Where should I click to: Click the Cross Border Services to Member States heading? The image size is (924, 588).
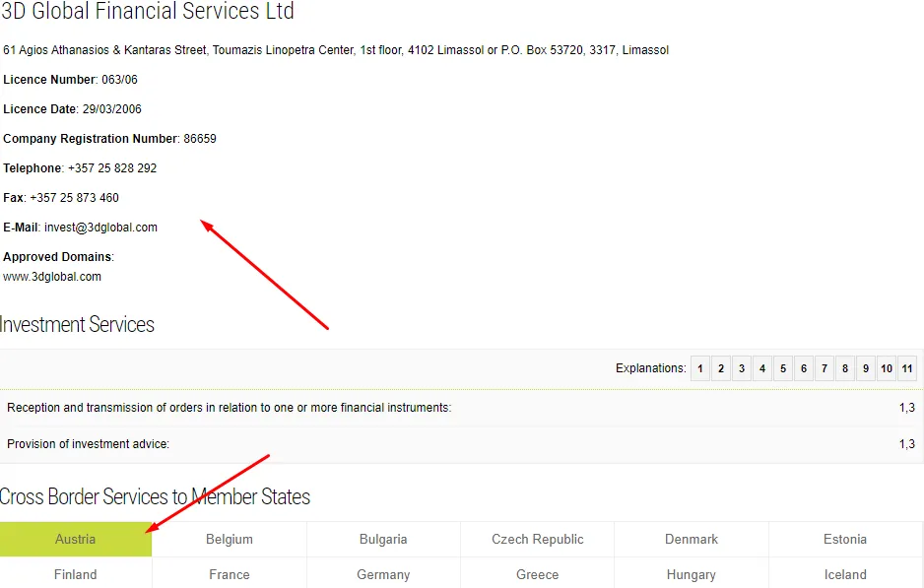pos(155,496)
